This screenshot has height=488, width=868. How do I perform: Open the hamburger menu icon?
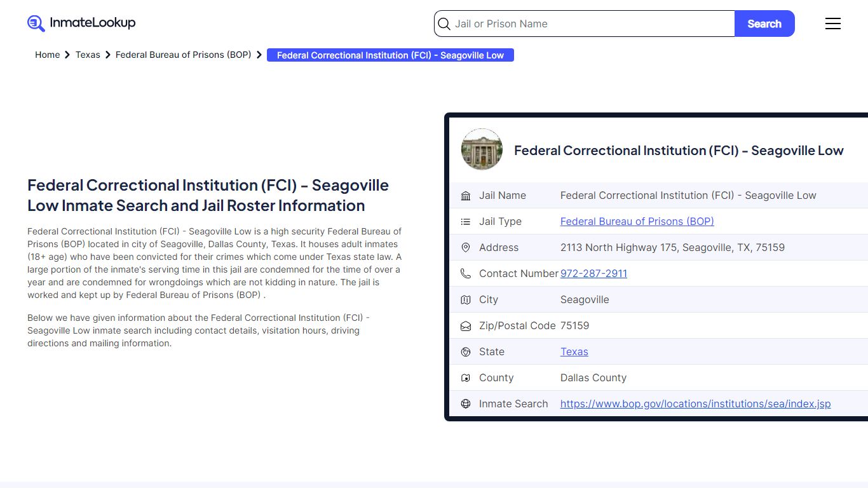(x=833, y=24)
